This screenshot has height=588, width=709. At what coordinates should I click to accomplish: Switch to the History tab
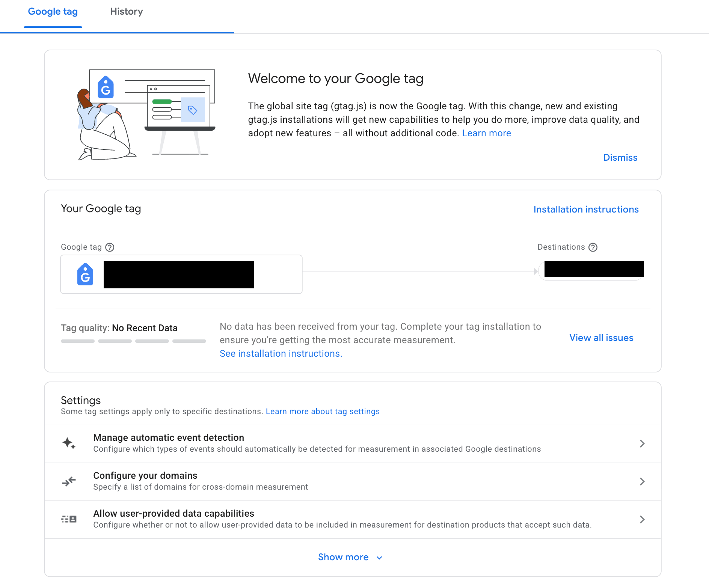point(127,12)
